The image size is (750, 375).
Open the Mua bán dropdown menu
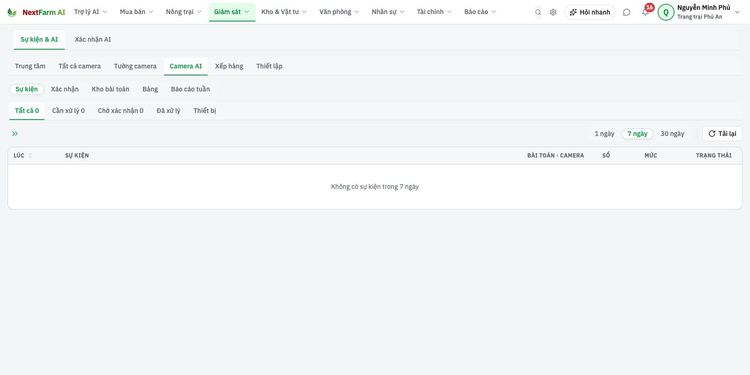coord(137,12)
